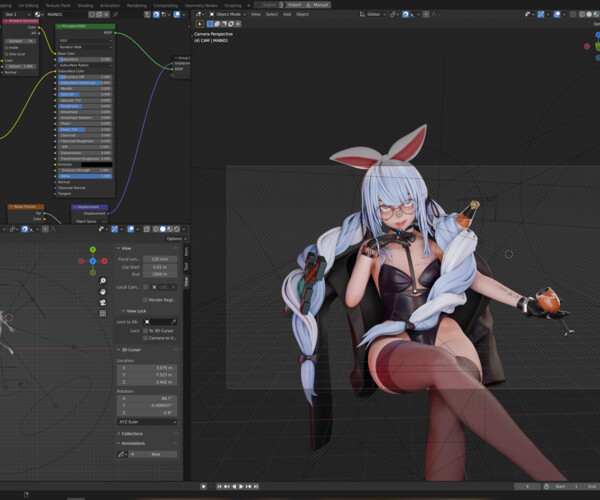Toggle camera view icon in small viewport
The height and width of the screenshot is (500, 600).
pyautogui.click(x=103, y=303)
